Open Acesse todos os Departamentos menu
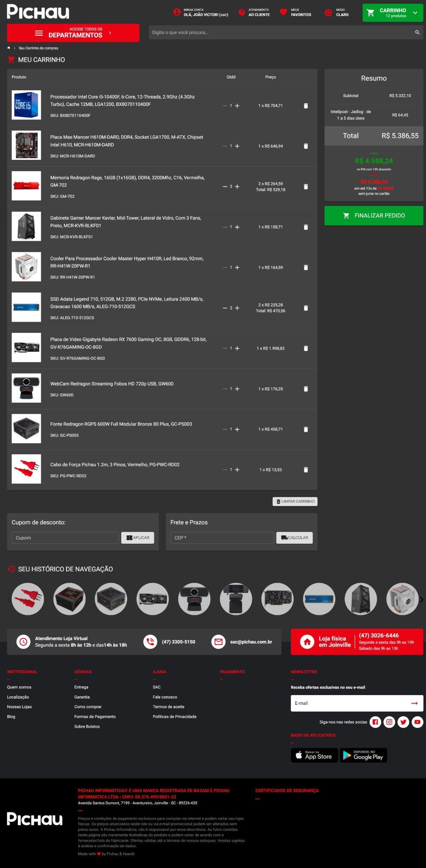The height and width of the screenshot is (868, 426). [x=73, y=33]
